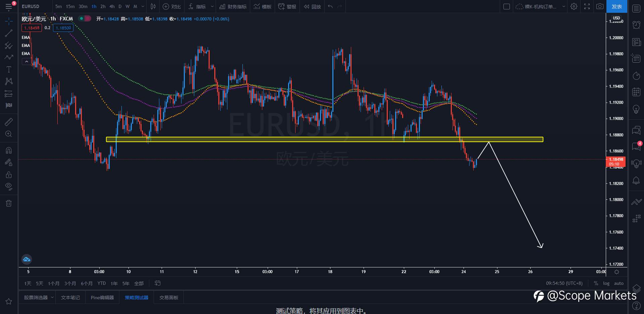This screenshot has height=314, width=644.
Task: Toggle auto scale mode
Action: pyautogui.click(x=619, y=284)
